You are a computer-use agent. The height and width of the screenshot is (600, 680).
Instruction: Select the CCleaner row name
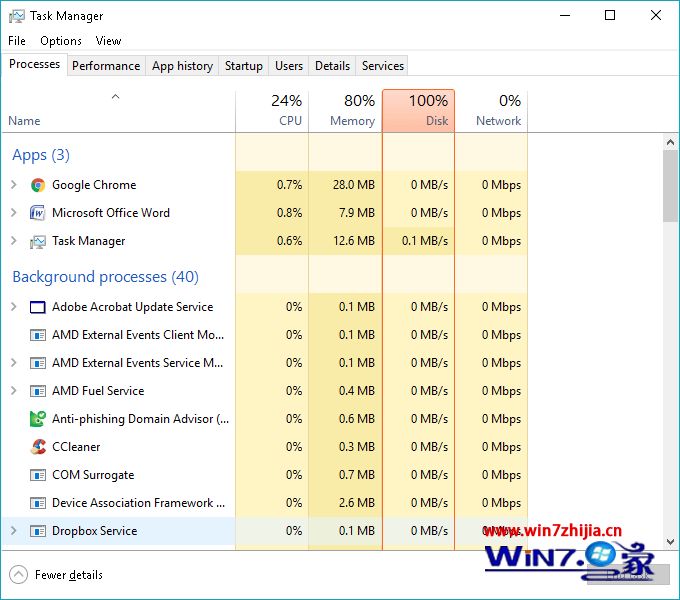pyautogui.click(x=76, y=447)
